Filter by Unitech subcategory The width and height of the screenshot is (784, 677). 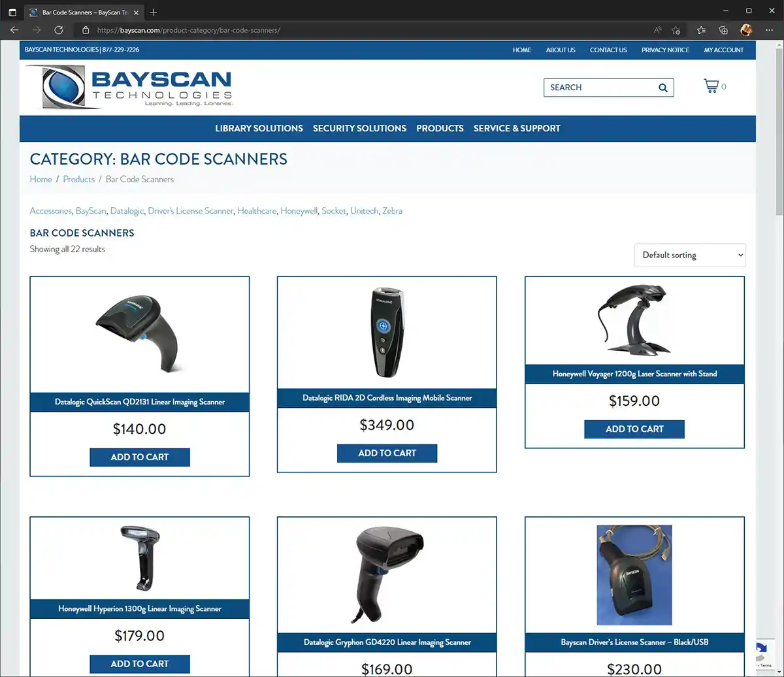[x=364, y=211]
